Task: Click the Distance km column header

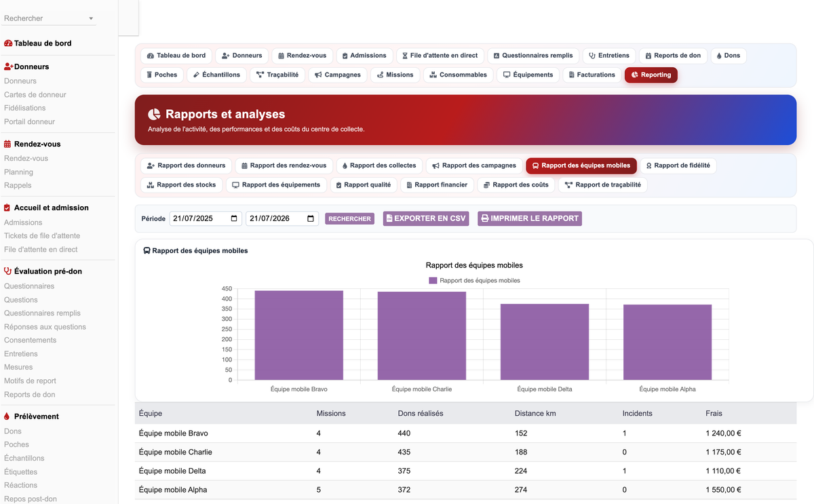Action: [535, 413]
